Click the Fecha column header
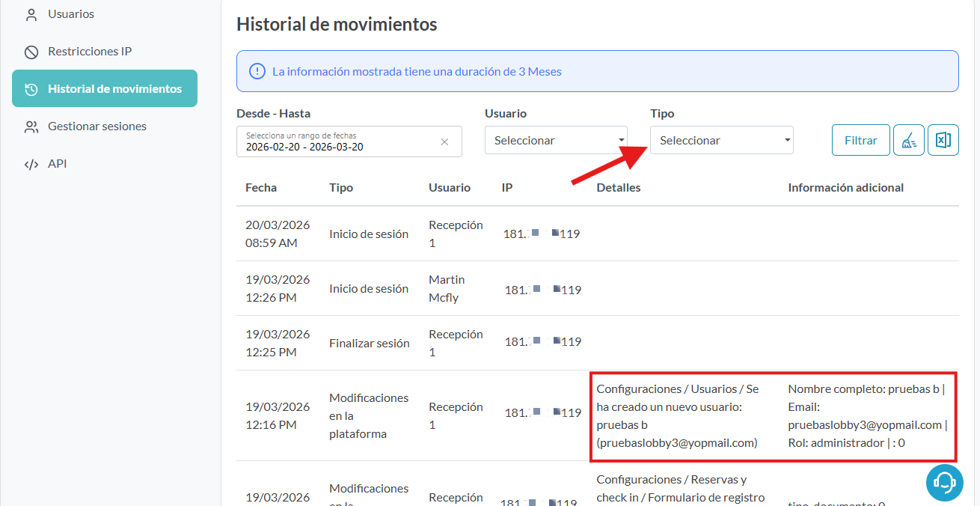This screenshot has width=980, height=506. (x=261, y=188)
